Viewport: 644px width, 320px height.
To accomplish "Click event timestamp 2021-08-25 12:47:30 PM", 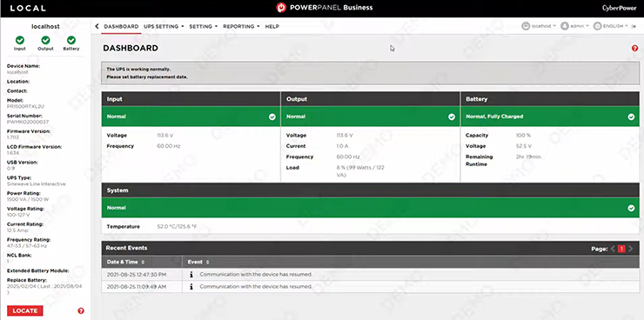I will pyautogui.click(x=137, y=275).
